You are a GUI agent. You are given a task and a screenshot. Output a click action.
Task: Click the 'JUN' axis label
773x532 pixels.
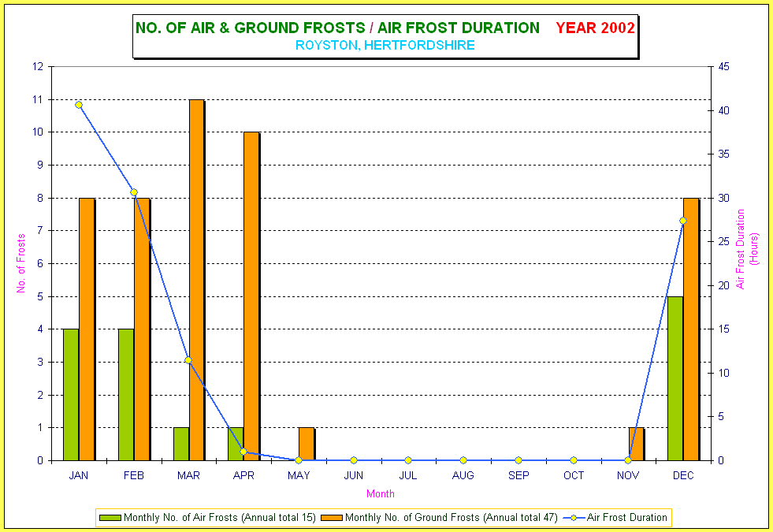pos(354,475)
